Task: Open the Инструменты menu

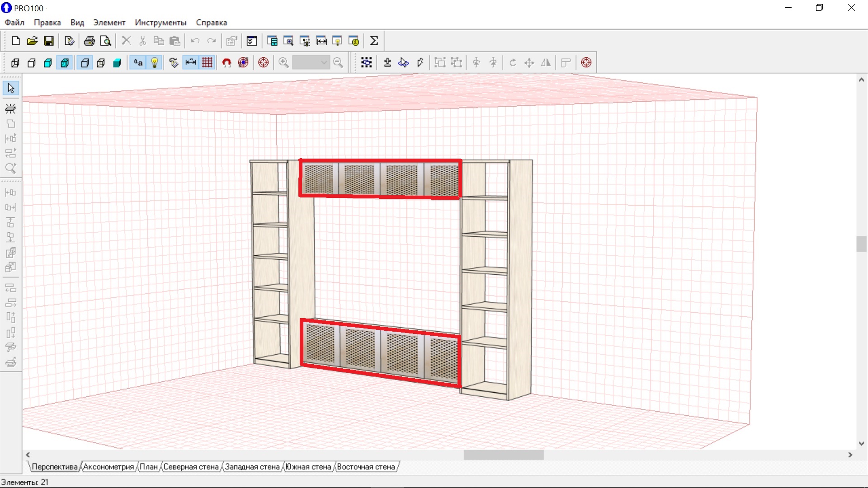Action: coord(160,23)
